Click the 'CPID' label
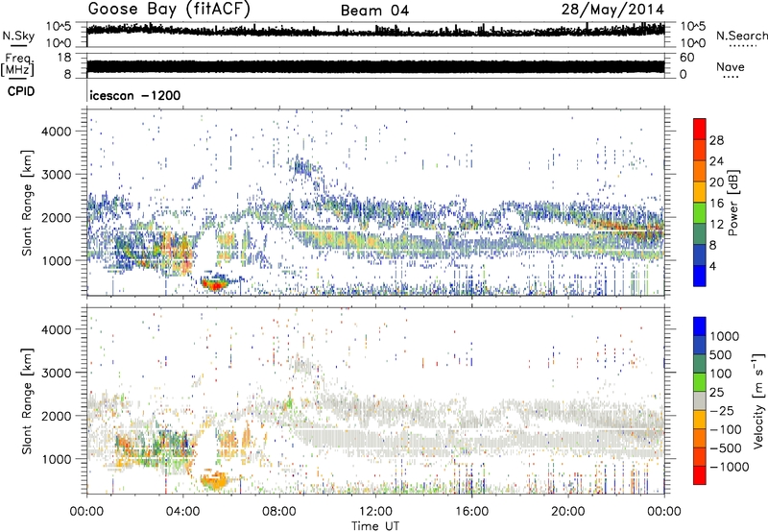Image resolution: width=768 pixels, height=532 pixels. coord(21,91)
